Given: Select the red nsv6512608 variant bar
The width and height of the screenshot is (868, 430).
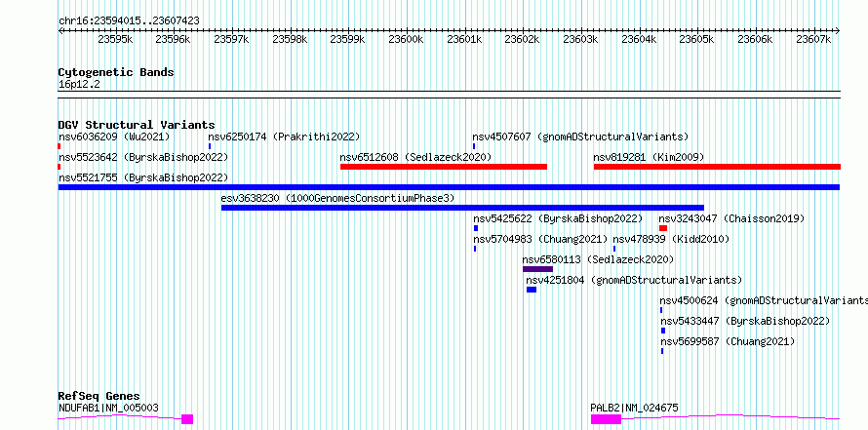Looking at the screenshot, I should [444, 167].
